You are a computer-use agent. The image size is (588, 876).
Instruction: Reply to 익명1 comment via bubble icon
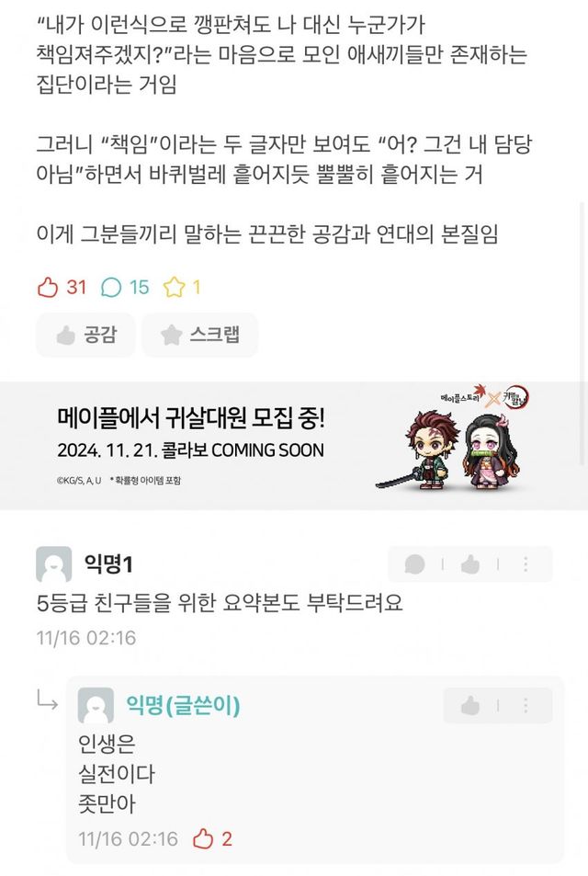click(x=414, y=564)
